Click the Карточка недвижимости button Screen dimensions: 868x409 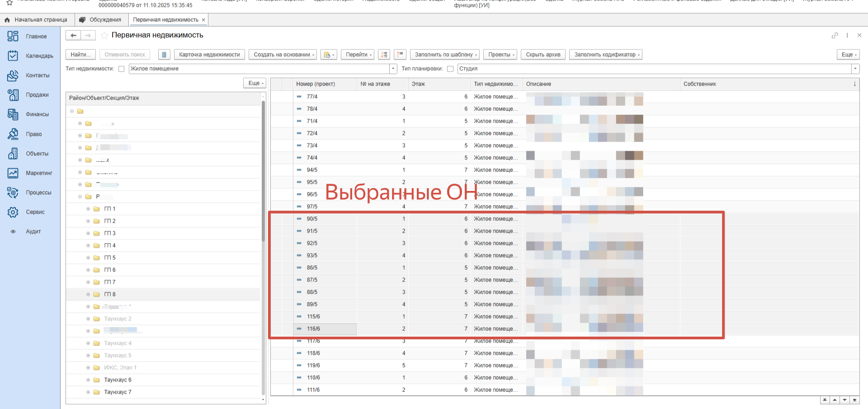coord(209,55)
